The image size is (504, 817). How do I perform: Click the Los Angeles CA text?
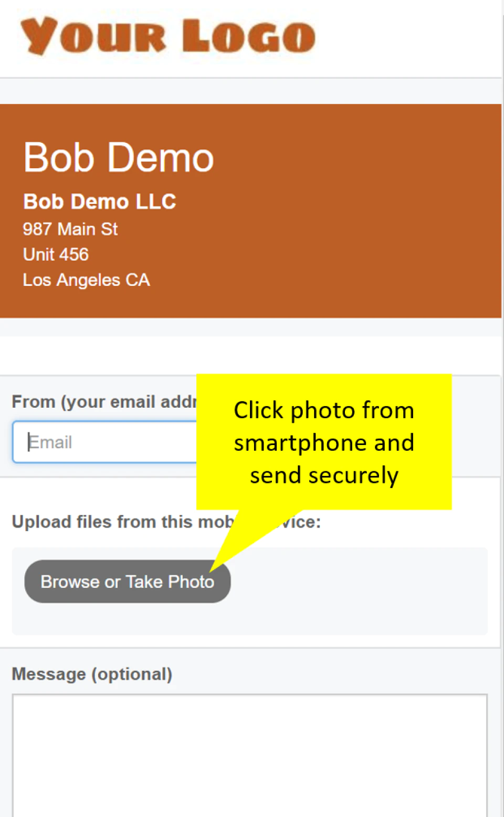[86, 280]
